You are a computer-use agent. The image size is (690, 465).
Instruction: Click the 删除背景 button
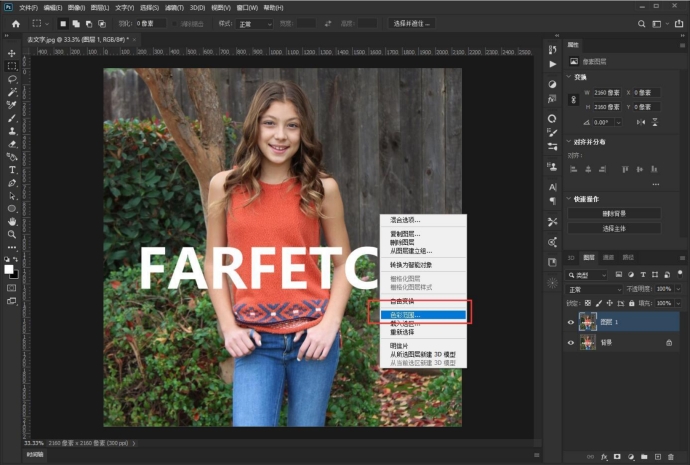614,213
